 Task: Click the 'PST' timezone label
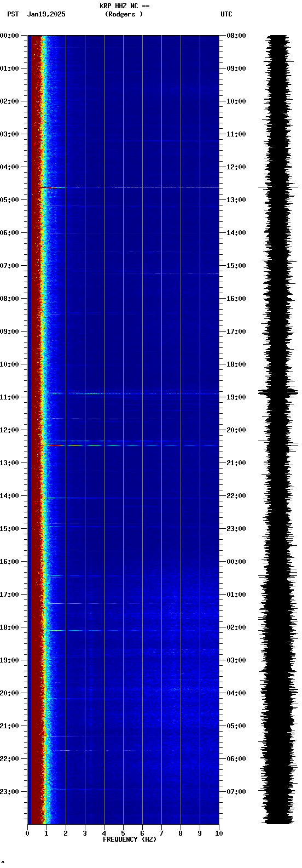point(13,14)
